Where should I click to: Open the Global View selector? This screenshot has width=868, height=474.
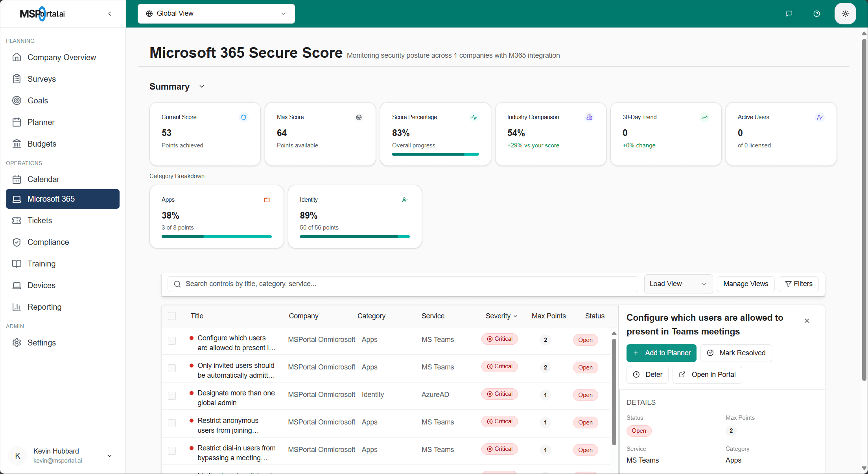pos(216,13)
